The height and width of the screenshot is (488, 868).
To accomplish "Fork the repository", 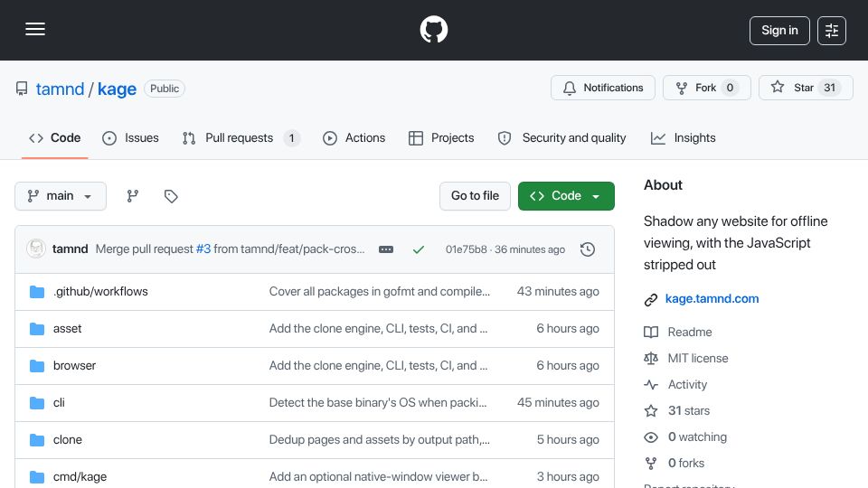I will pos(707,88).
